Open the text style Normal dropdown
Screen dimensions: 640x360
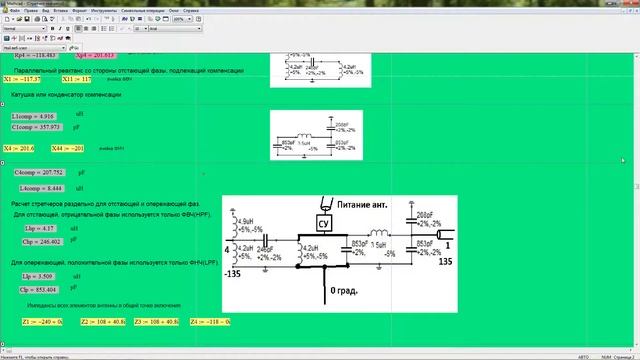(44, 29)
